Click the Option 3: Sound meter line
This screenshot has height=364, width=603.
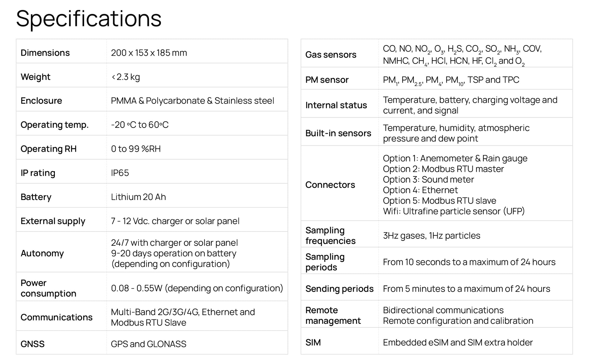pyautogui.click(x=428, y=180)
